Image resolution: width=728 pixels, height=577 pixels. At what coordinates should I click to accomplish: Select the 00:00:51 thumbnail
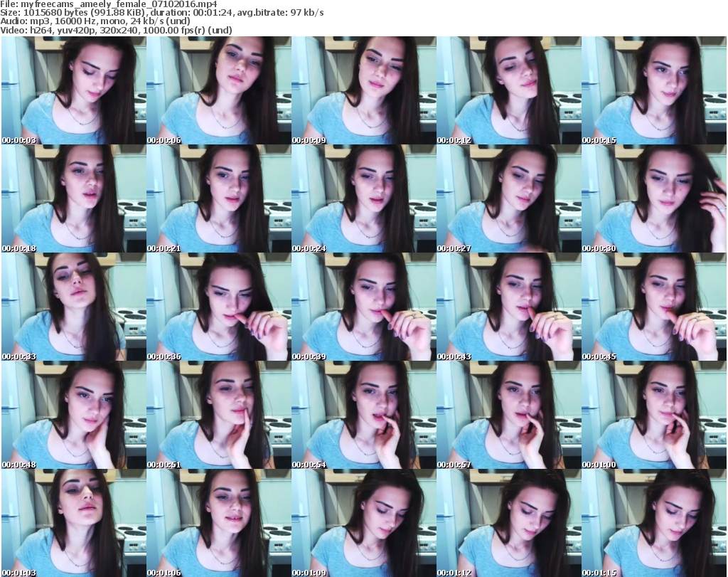(219, 415)
